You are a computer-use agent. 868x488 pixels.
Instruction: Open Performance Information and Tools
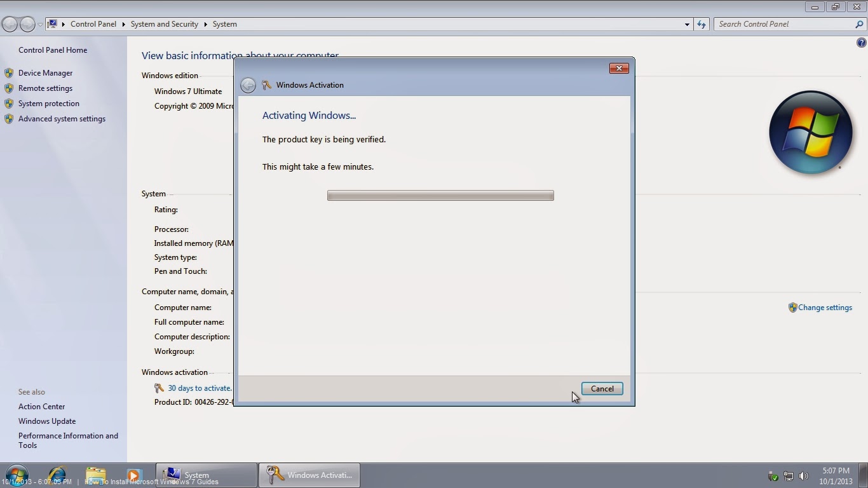[x=68, y=440]
